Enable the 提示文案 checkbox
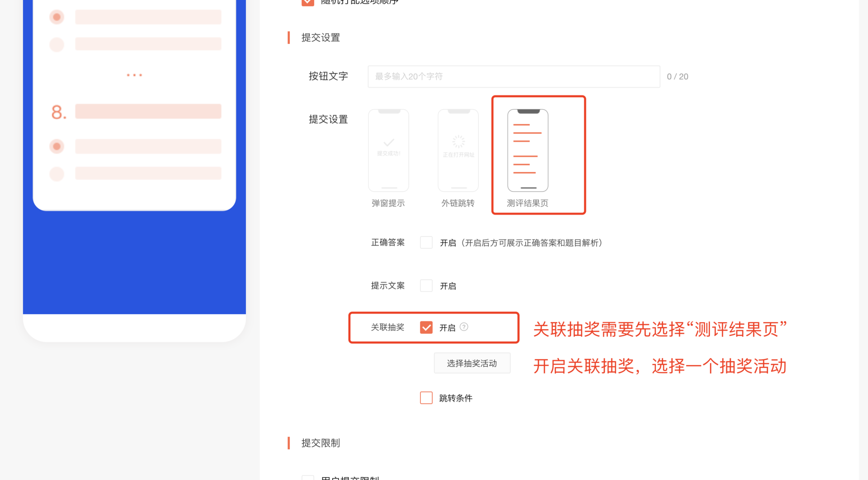The image size is (868, 480). [x=426, y=286]
